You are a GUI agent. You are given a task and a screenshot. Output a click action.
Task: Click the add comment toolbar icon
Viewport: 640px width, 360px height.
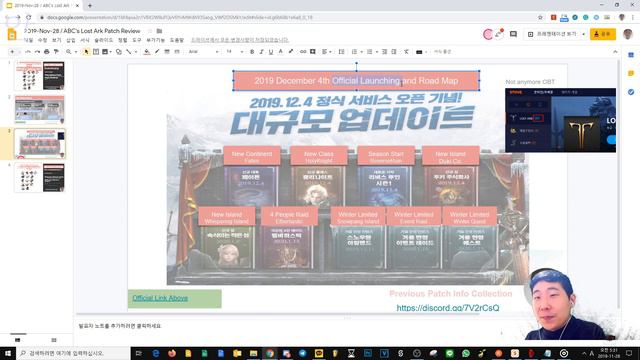pos(313,52)
